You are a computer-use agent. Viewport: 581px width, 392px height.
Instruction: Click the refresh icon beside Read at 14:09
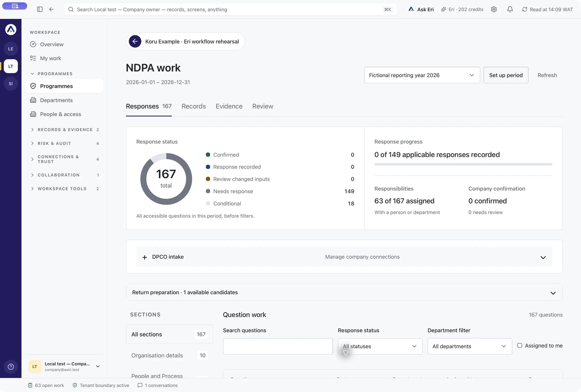pos(525,9)
